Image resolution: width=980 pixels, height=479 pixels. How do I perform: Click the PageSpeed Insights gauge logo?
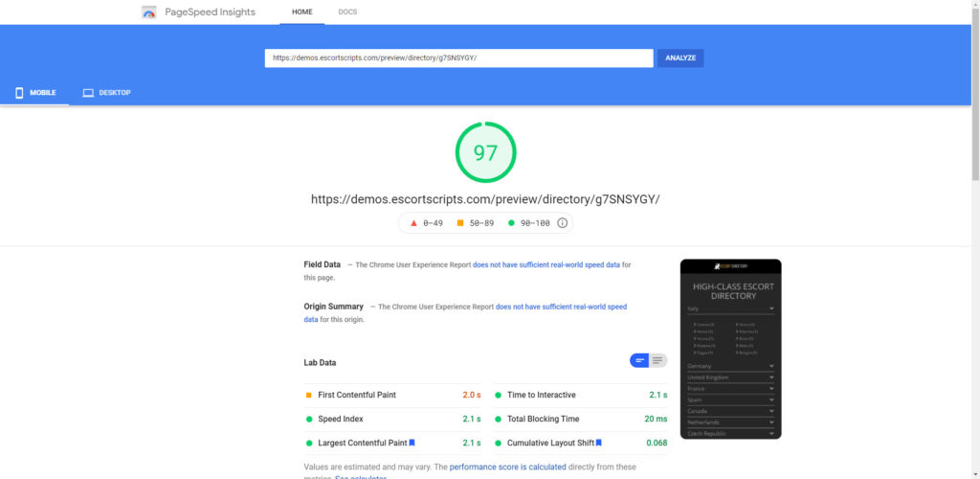click(148, 11)
